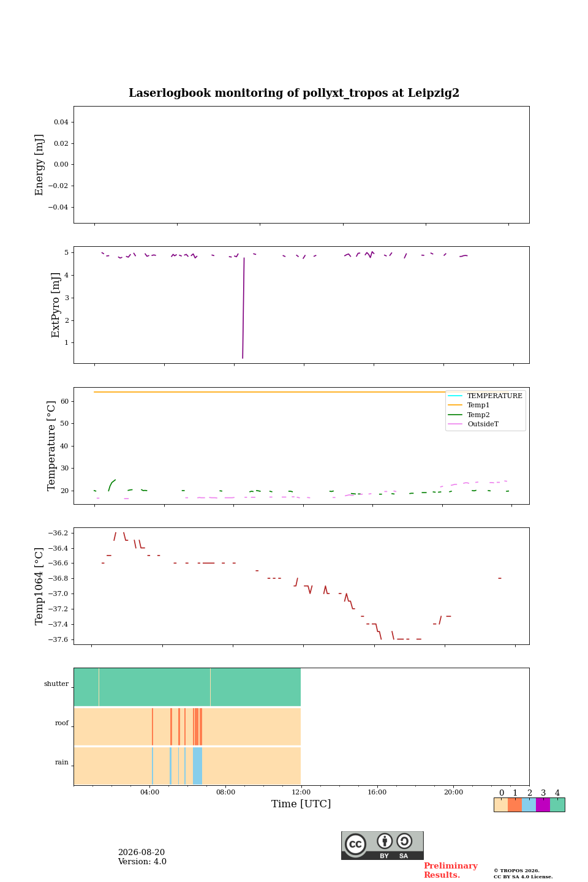Viewport: 588px width, 882px height.
Task: Click the red Preliminary Results text
Action: (x=450, y=870)
